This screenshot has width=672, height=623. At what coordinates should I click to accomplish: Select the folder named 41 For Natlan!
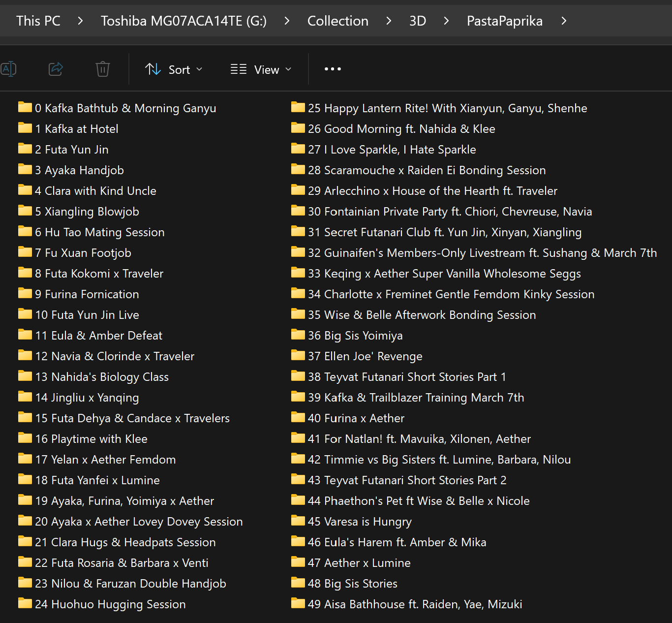coord(419,439)
